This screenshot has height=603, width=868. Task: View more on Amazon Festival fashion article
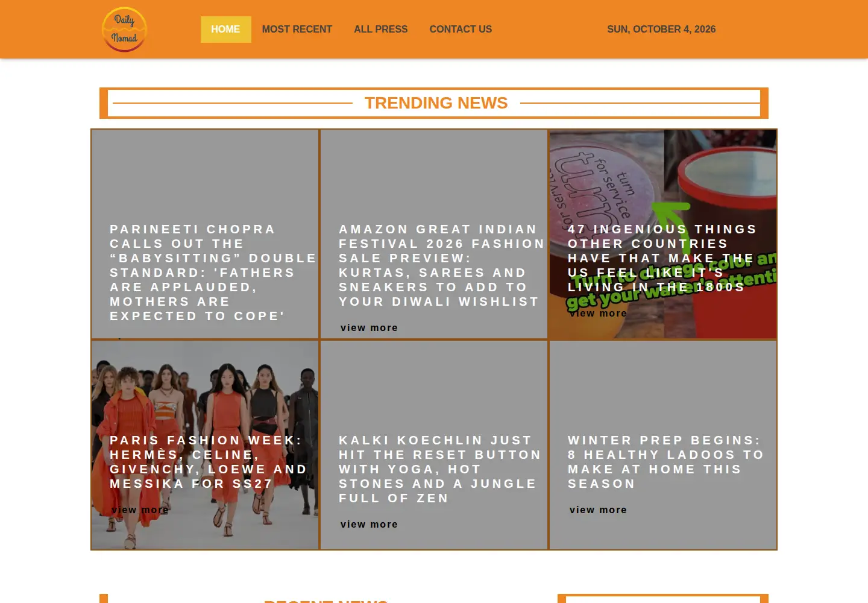369,328
